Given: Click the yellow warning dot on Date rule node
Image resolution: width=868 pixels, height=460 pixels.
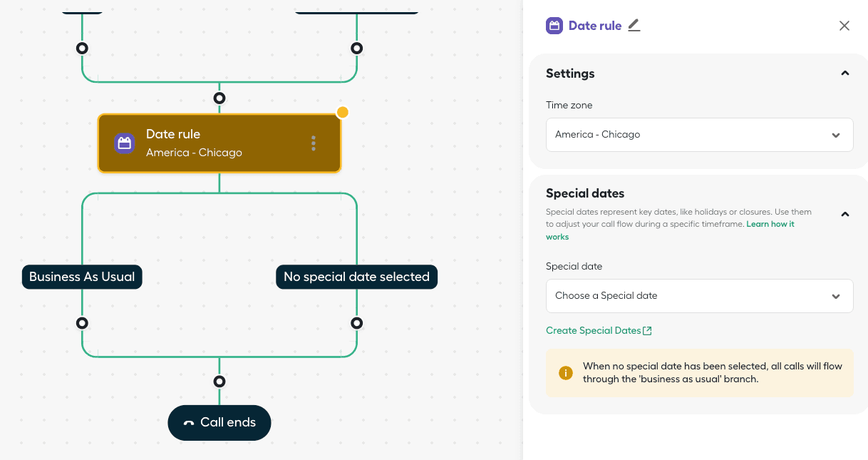Looking at the screenshot, I should point(342,112).
